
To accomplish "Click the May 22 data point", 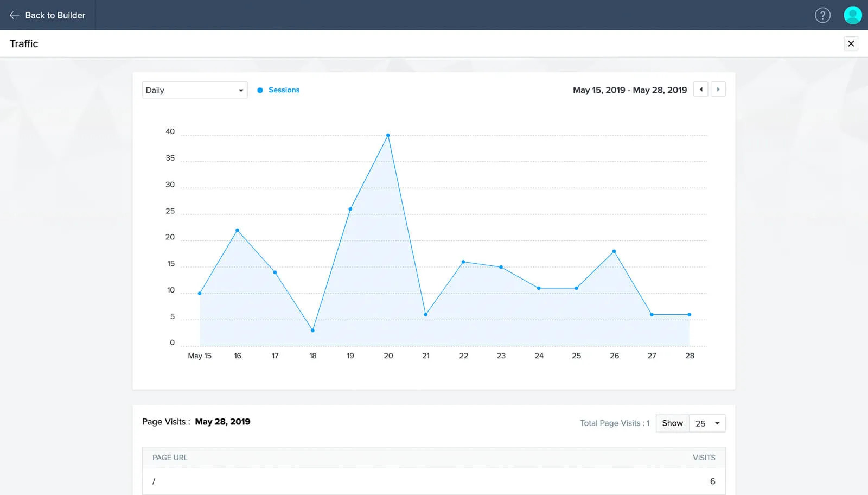I will point(463,262).
